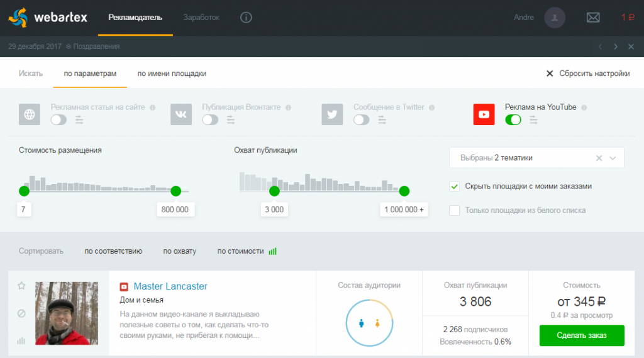
Task: Open the Master Lancaster channel link
Action: [170, 286]
